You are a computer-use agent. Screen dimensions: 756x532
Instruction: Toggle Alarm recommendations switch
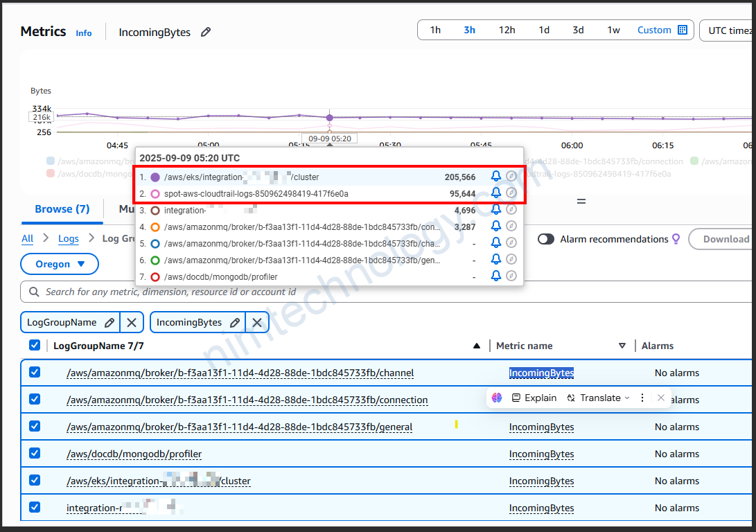pos(547,239)
